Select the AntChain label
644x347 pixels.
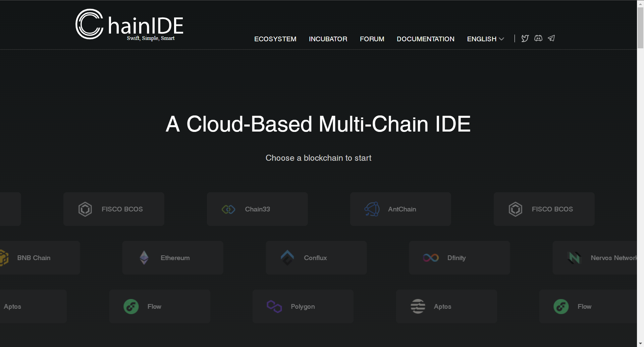[x=402, y=209]
